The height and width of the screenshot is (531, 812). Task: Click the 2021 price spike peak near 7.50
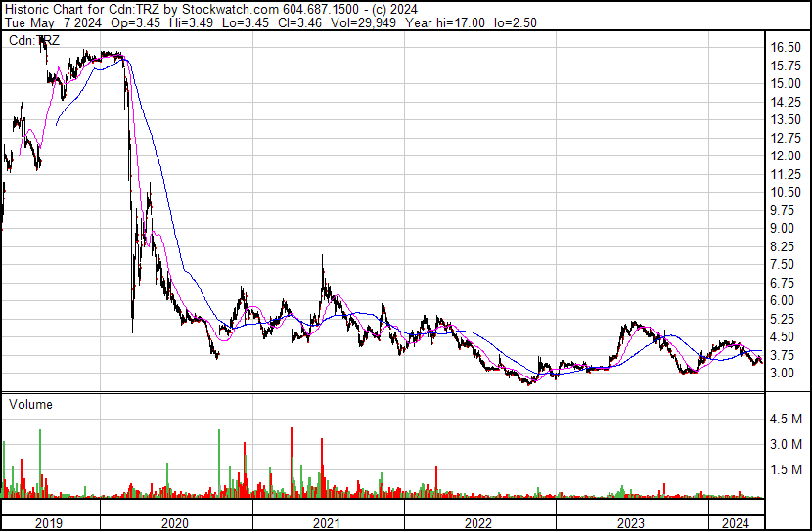point(323,255)
